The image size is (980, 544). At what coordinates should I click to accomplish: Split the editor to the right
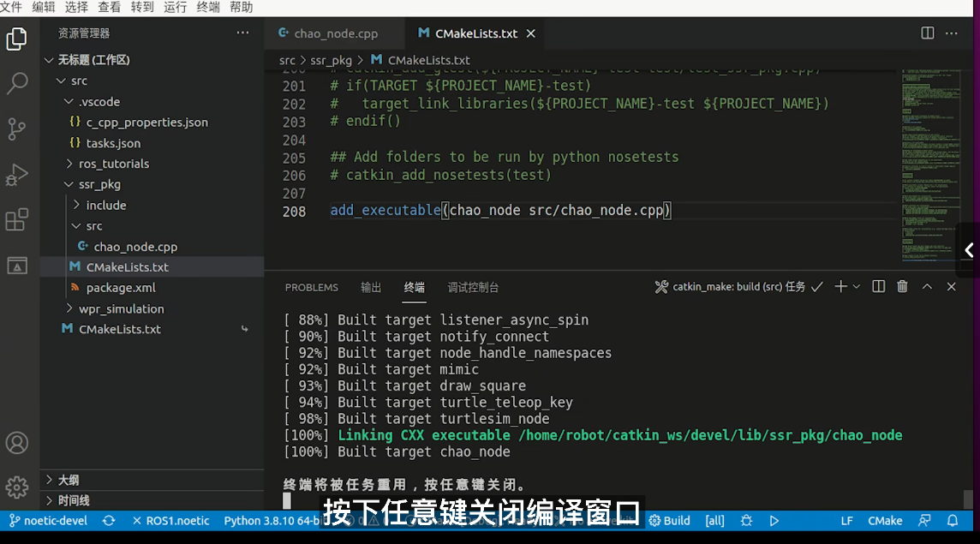click(x=928, y=33)
